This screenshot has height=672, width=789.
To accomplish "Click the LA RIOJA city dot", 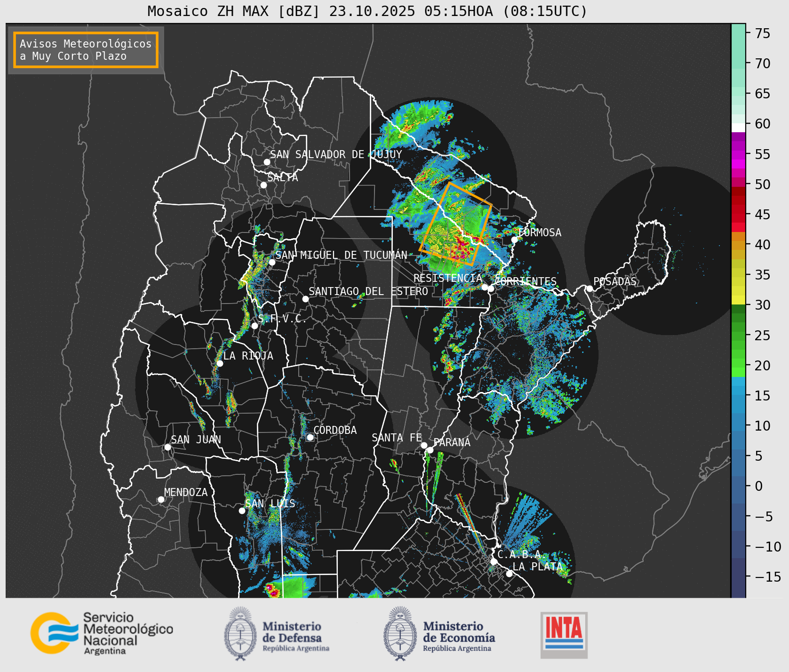I will coord(220,363).
